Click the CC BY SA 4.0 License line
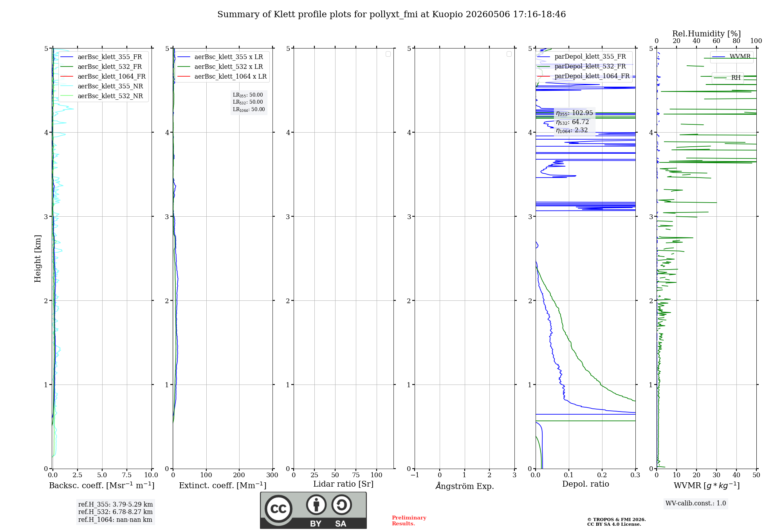The width and height of the screenshot is (783, 532). (614, 525)
